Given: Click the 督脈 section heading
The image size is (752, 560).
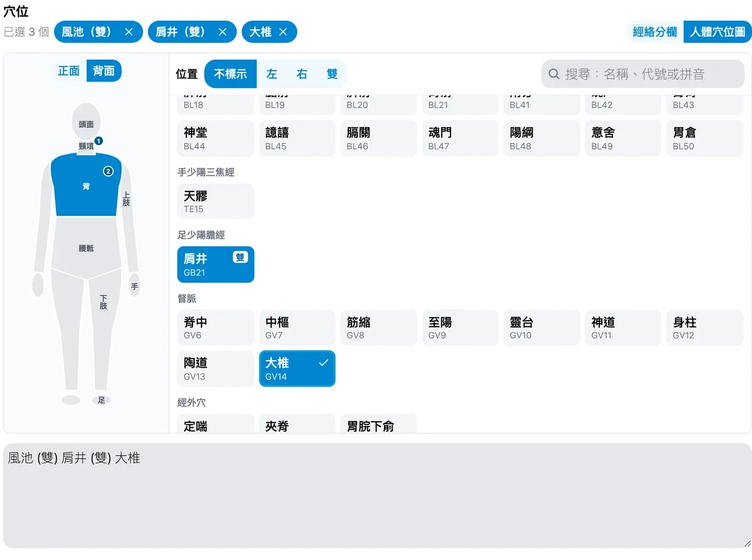Looking at the screenshot, I should [x=187, y=299].
